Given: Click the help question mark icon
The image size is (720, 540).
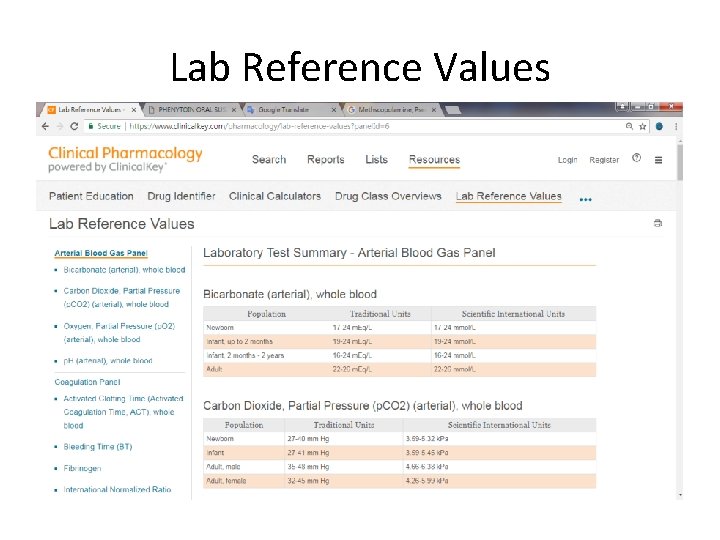Looking at the screenshot, I should pos(636,158).
